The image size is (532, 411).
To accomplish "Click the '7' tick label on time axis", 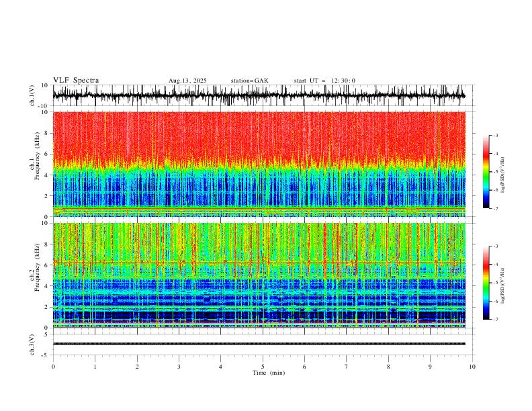I will pyautogui.click(x=347, y=367).
